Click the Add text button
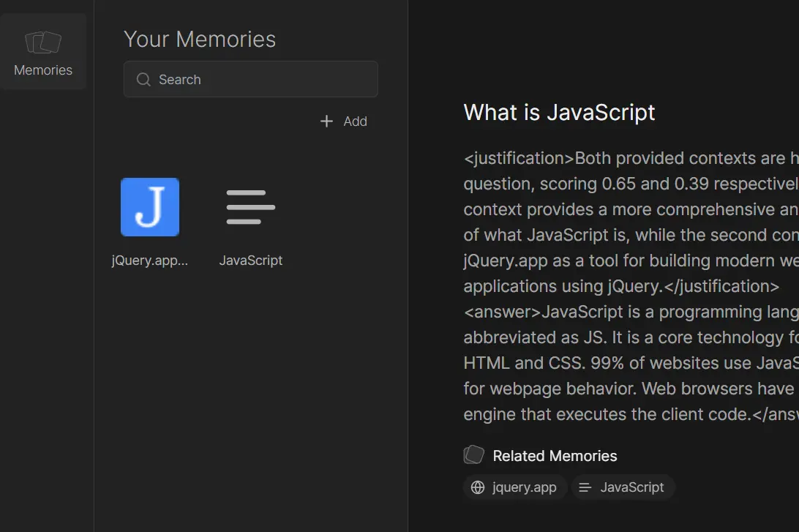Image resolution: width=799 pixels, height=532 pixels. click(355, 121)
